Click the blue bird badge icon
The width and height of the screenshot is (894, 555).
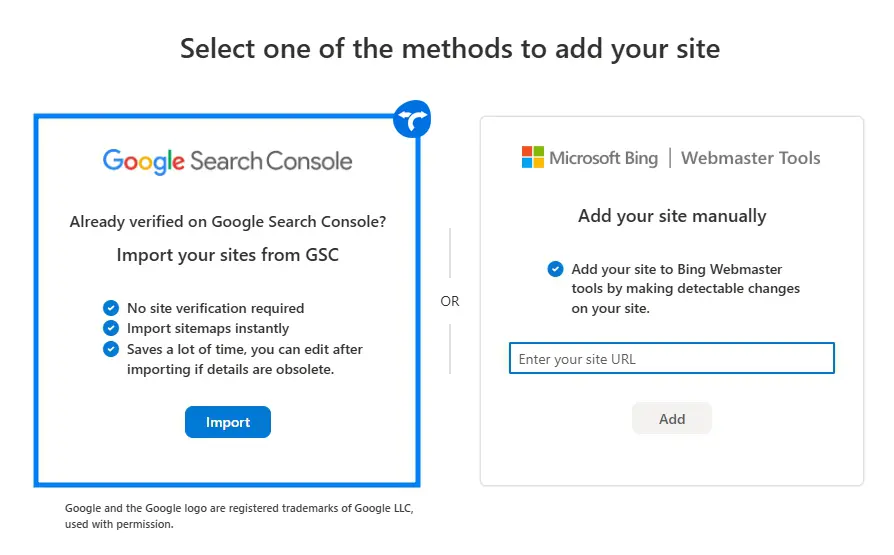click(x=412, y=120)
